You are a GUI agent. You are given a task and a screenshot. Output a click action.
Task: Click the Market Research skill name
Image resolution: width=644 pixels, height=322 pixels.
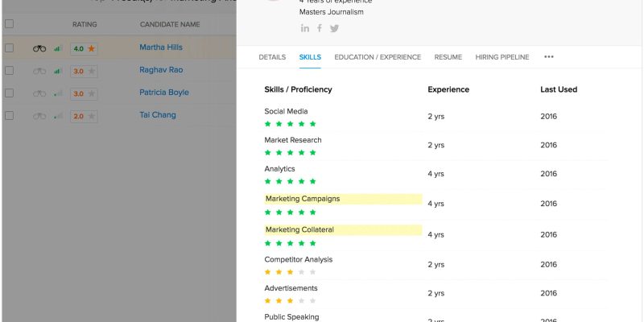tap(293, 140)
